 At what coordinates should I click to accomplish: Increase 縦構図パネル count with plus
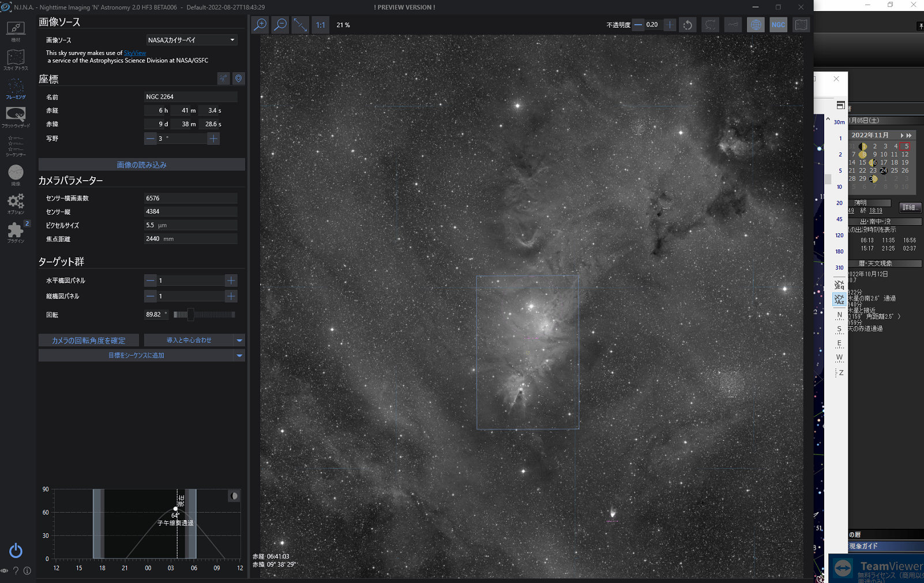point(231,296)
